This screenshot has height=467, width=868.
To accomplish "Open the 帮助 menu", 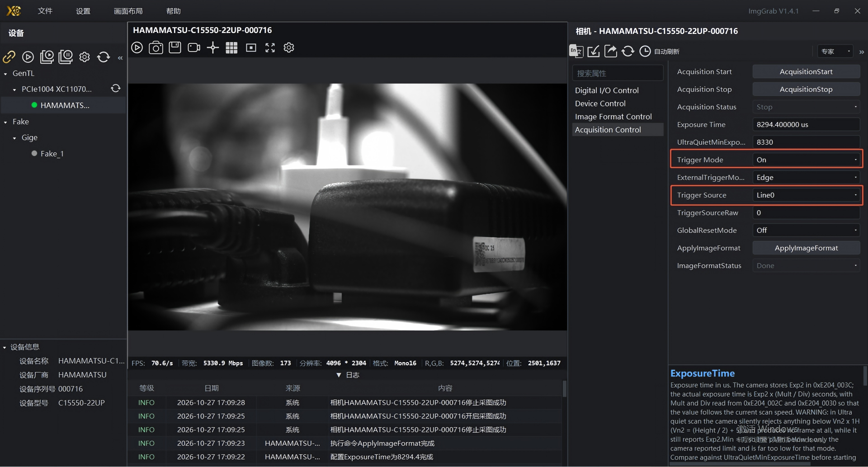I will [x=174, y=11].
